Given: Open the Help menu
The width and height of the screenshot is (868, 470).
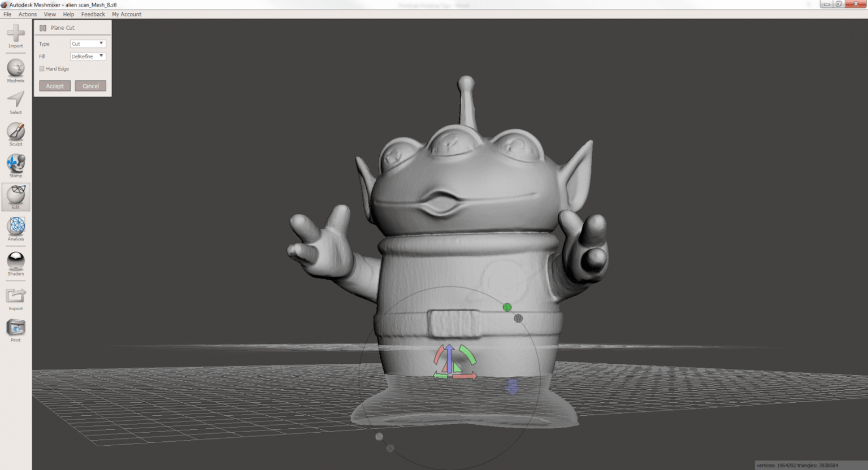Looking at the screenshot, I should pos(68,14).
